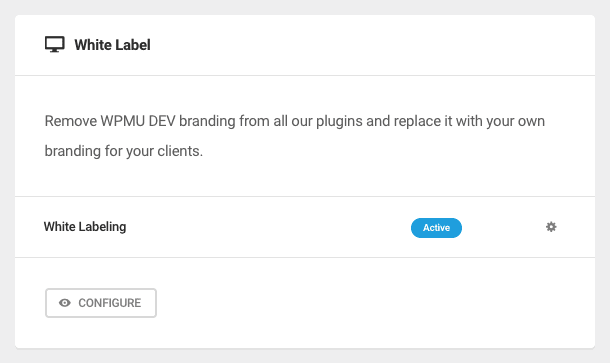
Task: Click the monitor icon beside White Label
Action: [54, 44]
